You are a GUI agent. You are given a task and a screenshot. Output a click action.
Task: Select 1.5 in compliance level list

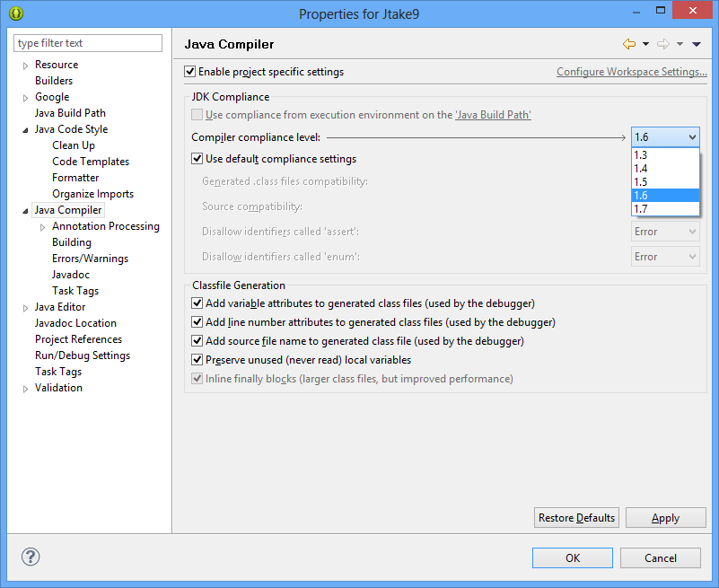point(665,181)
